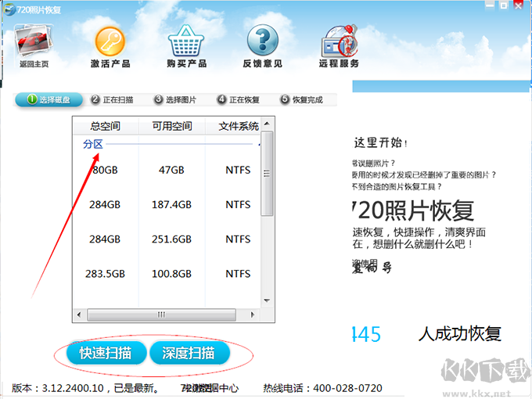Open 反馈意见 question mark icon
532x399 pixels.
click(x=263, y=40)
